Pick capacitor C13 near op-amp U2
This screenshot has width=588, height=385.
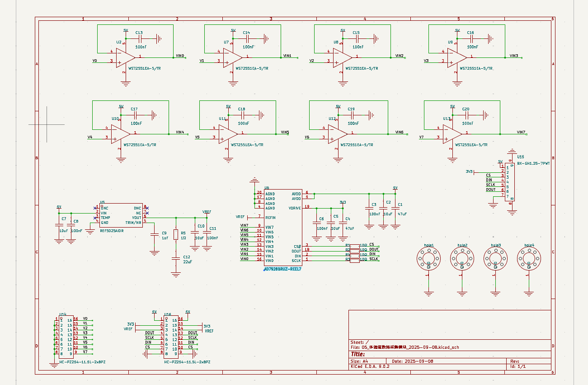(140, 39)
